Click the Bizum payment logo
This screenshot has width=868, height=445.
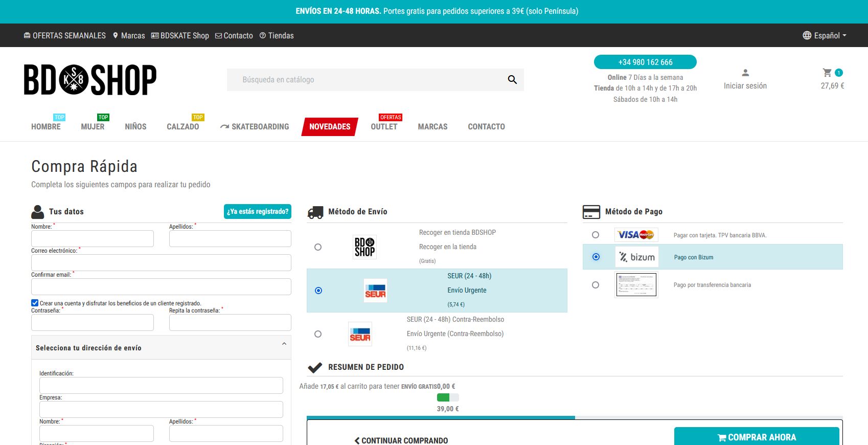[x=636, y=257]
